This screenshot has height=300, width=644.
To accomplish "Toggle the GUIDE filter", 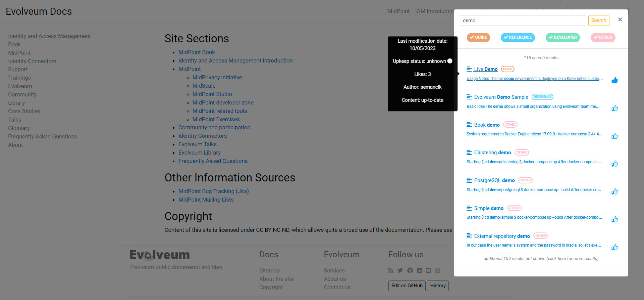I will 478,37.
